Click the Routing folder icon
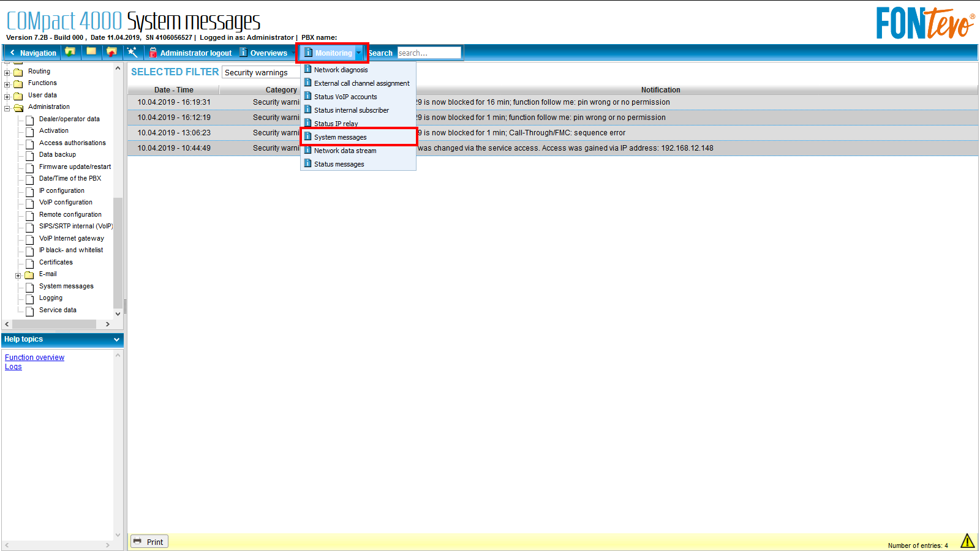 (x=18, y=72)
